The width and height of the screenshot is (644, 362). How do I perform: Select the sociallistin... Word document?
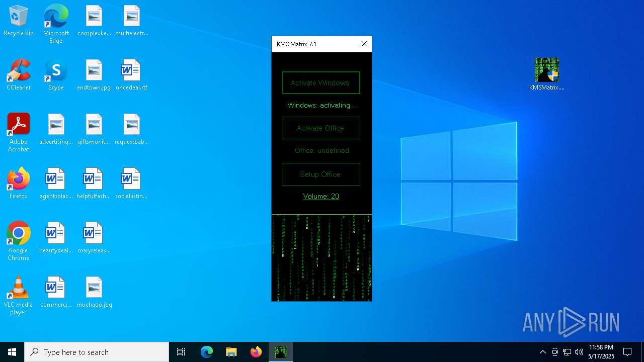point(132,184)
